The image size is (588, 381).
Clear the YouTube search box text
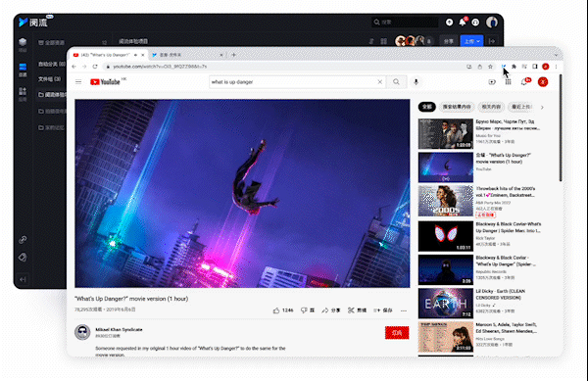(379, 81)
